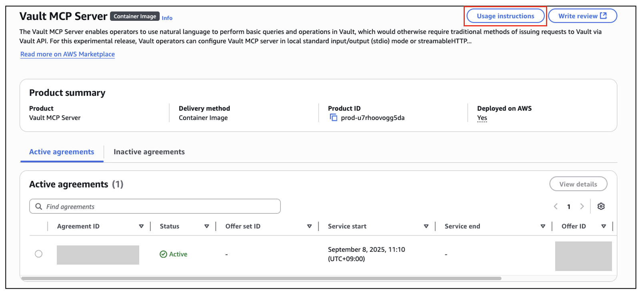
Task: Sort by Agreement ID column arrow
Action: [x=141, y=226]
